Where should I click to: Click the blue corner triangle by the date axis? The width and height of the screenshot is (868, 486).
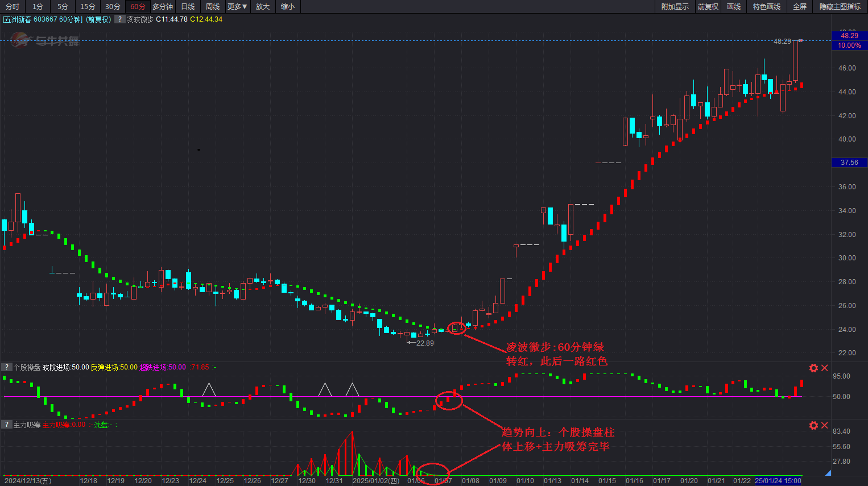click(828, 473)
